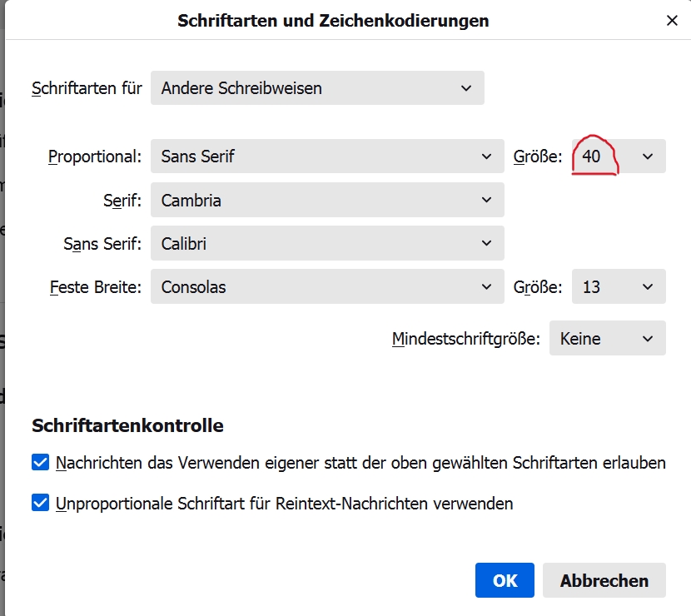The height and width of the screenshot is (616, 691).
Task: Expand the Sans Serif dropdown showing Calibri
Action: pyautogui.click(x=326, y=244)
